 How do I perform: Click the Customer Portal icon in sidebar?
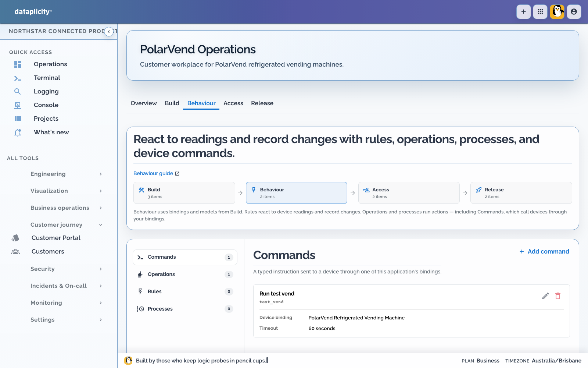coord(15,238)
